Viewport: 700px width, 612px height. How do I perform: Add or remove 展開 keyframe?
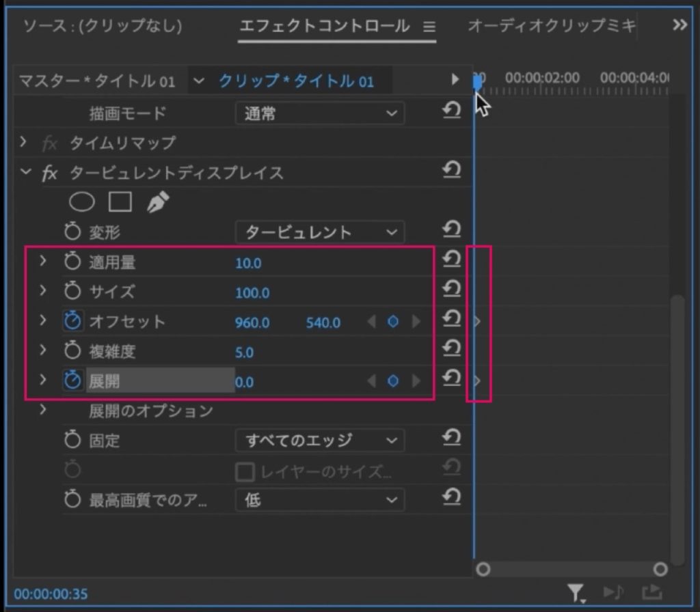(393, 381)
